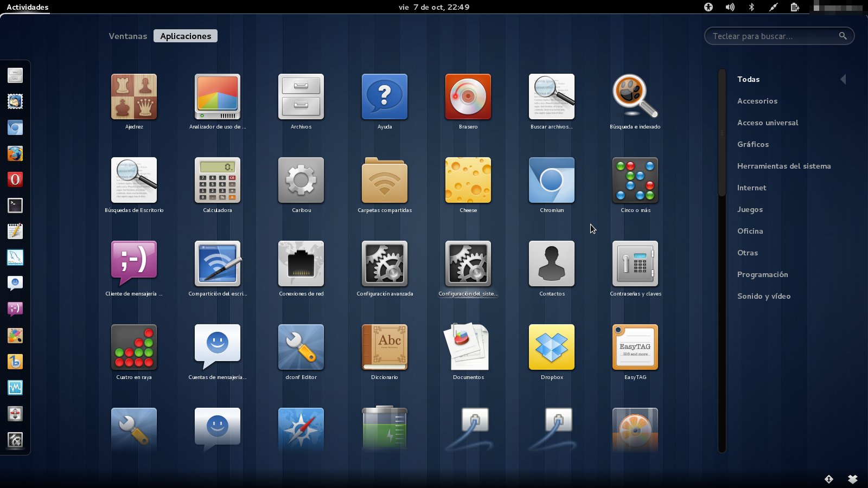The height and width of the screenshot is (488, 868).
Task: Select the Internet category
Action: pyautogui.click(x=751, y=188)
